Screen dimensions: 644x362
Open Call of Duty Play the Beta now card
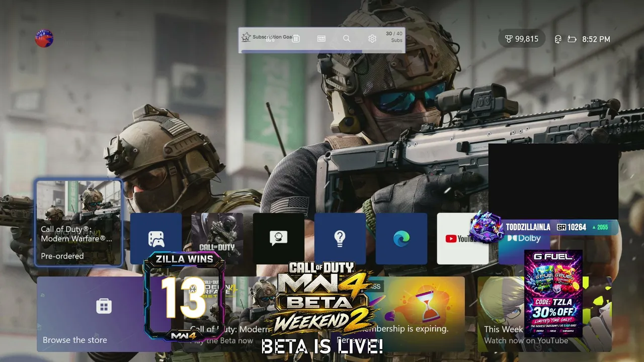[251, 314]
